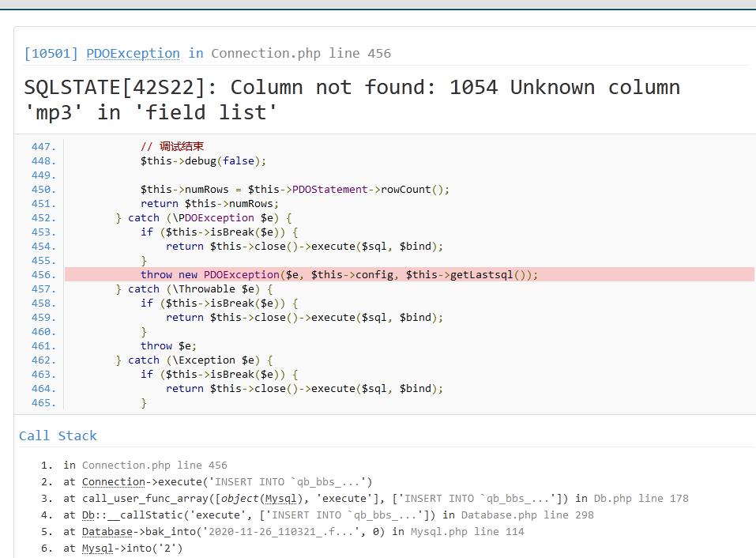Click the Database class link in stack entry 5
Screen dimensions: 756x558
109,531
